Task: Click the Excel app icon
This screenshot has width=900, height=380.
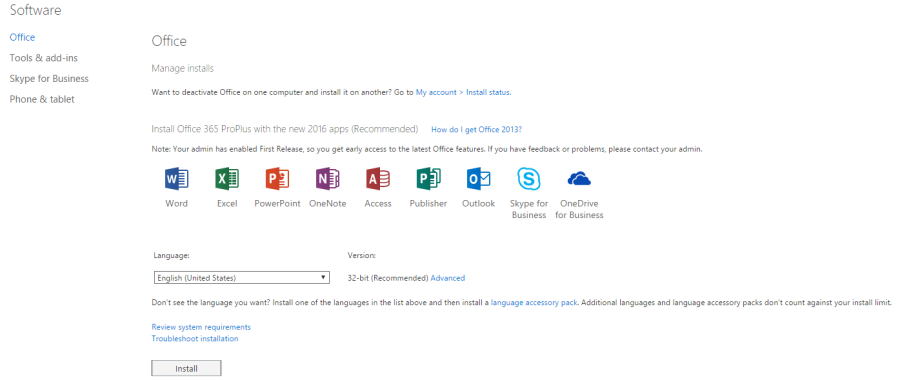Action: [x=227, y=179]
